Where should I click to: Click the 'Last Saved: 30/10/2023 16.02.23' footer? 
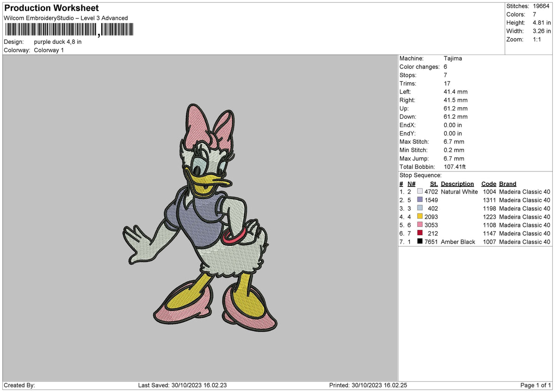[x=182, y=385]
